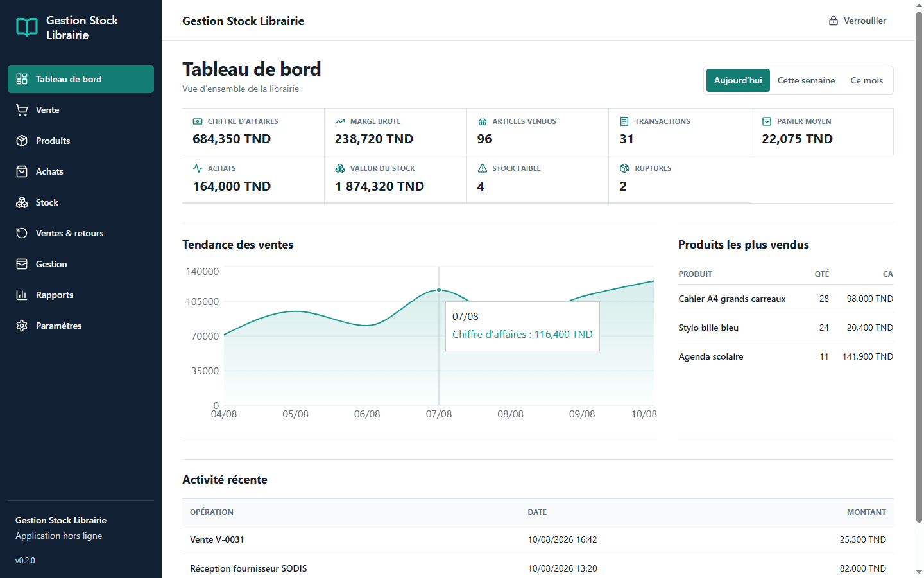Image resolution: width=924 pixels, height=578 pixels.
Task: Open the Produits section
Action: click(x=81, y=141)
